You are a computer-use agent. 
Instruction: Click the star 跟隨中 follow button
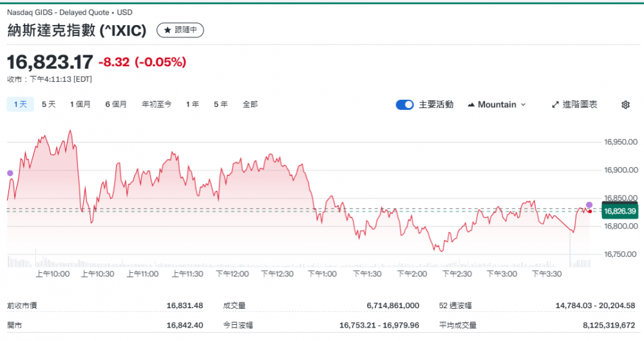[x=180, y=30]
